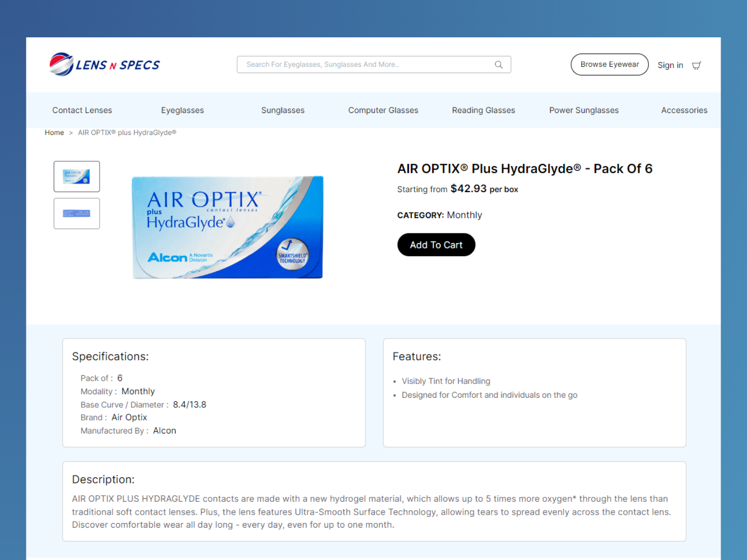Choose Power Sunglasses from the nav
The image size is (747, 560).
point(584,111)
